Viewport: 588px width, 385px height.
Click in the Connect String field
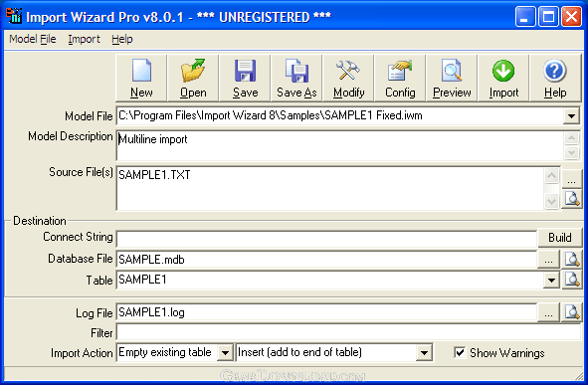pos(326,238)
